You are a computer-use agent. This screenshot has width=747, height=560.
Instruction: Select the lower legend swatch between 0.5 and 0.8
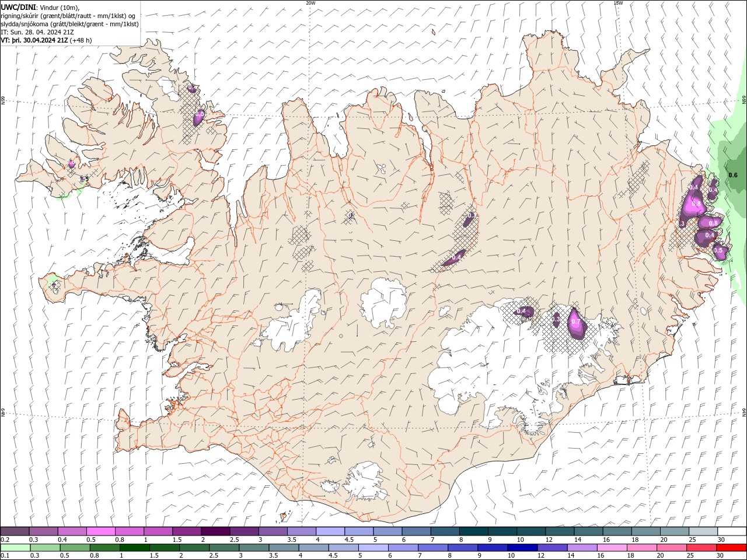(x=75, y=548)
